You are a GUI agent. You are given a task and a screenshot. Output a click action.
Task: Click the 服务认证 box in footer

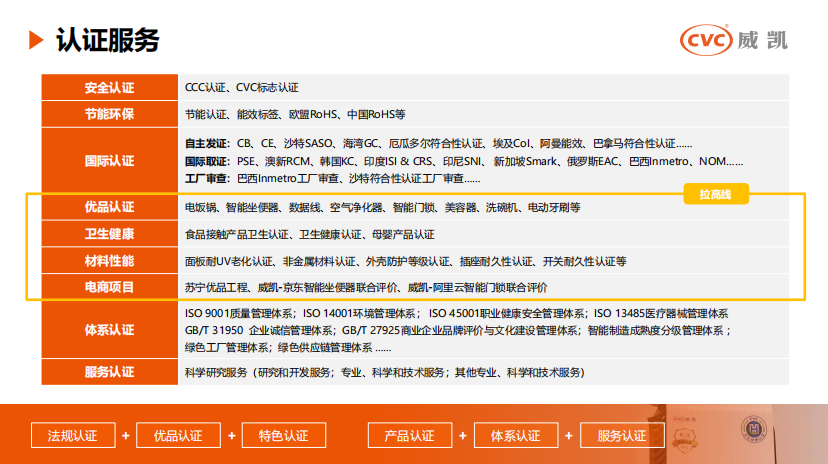[622, 435]
